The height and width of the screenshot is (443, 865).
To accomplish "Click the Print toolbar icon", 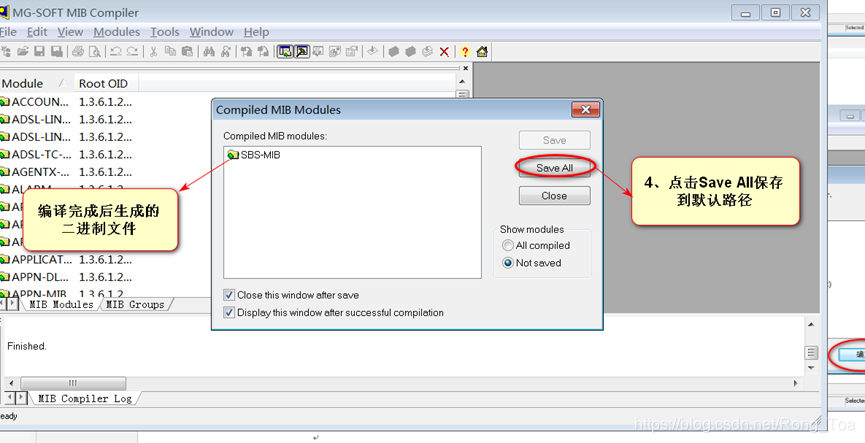I will [x=78, y=51].
